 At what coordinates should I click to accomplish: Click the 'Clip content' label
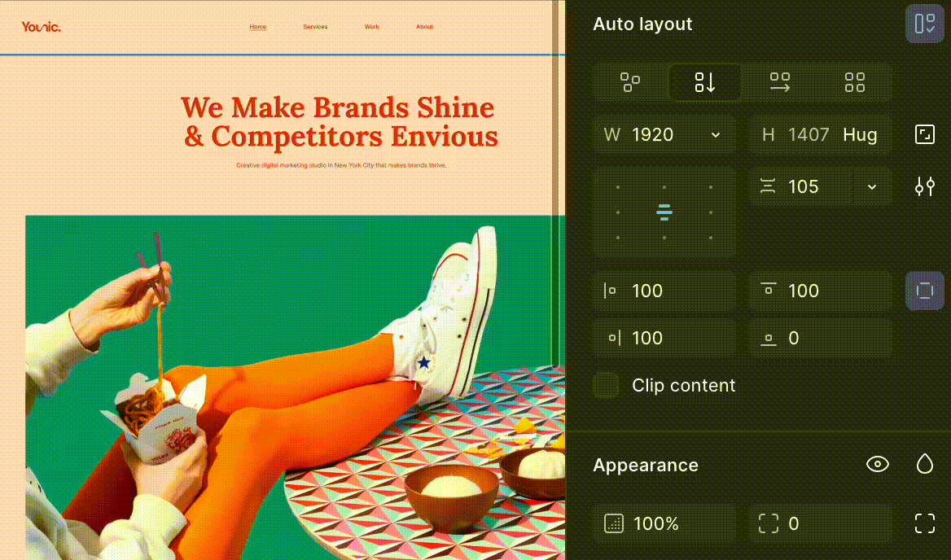coord(684,386)
